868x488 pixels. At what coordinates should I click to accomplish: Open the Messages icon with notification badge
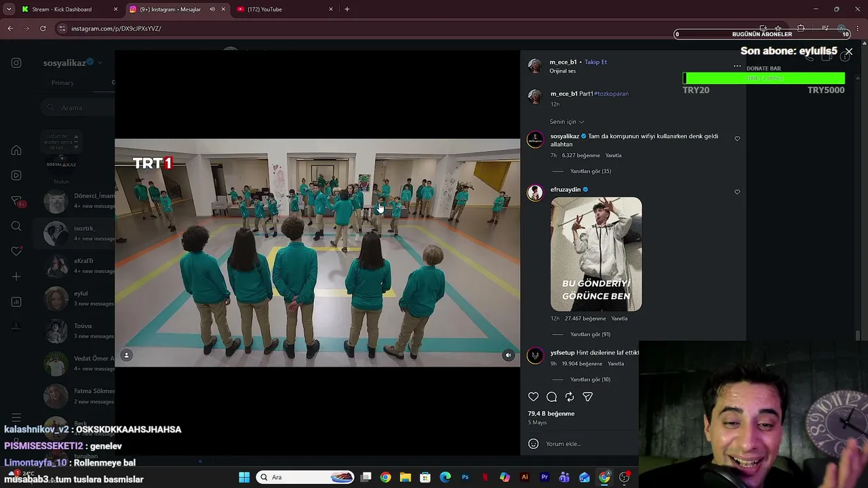pyautogui.click(x=17, y=201)
